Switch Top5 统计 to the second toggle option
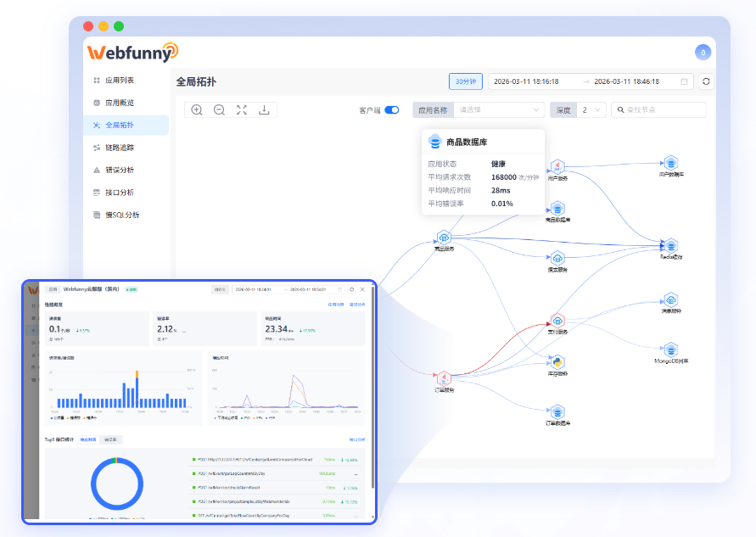 tap(110, 440)
